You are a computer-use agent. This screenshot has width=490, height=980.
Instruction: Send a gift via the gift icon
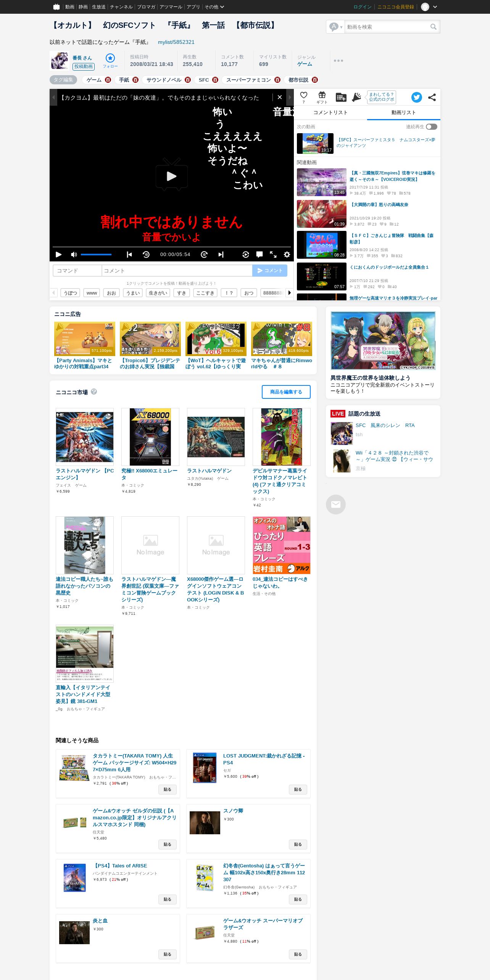[x=322, y=95]
